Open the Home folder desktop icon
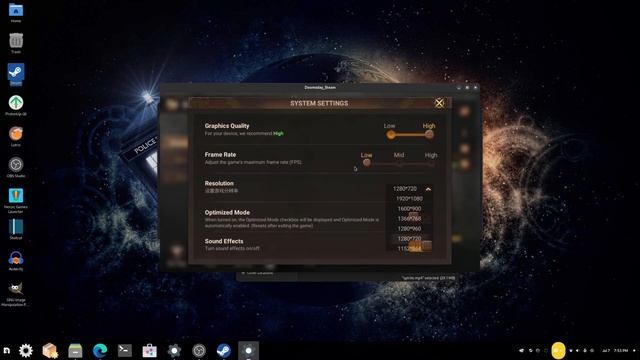Image resolution: width=640 pixels, height=360 pixels. [16, 12]
